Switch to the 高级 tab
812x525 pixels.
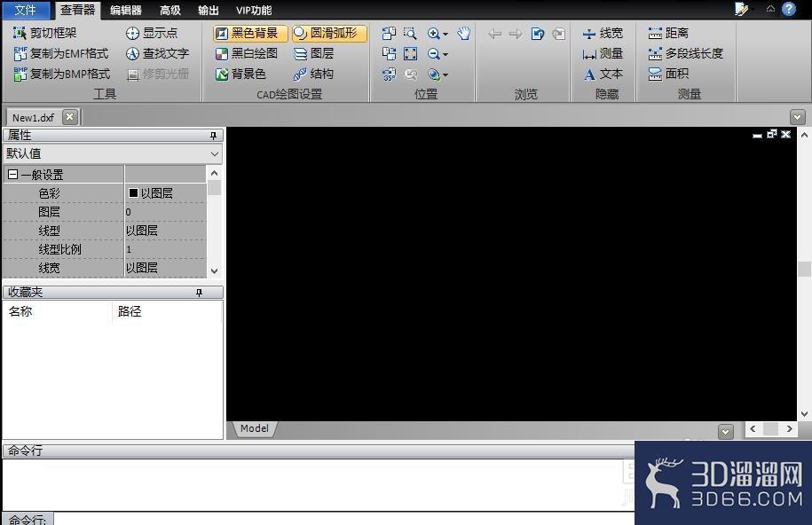pyautogui.click(x=169, y=11)
